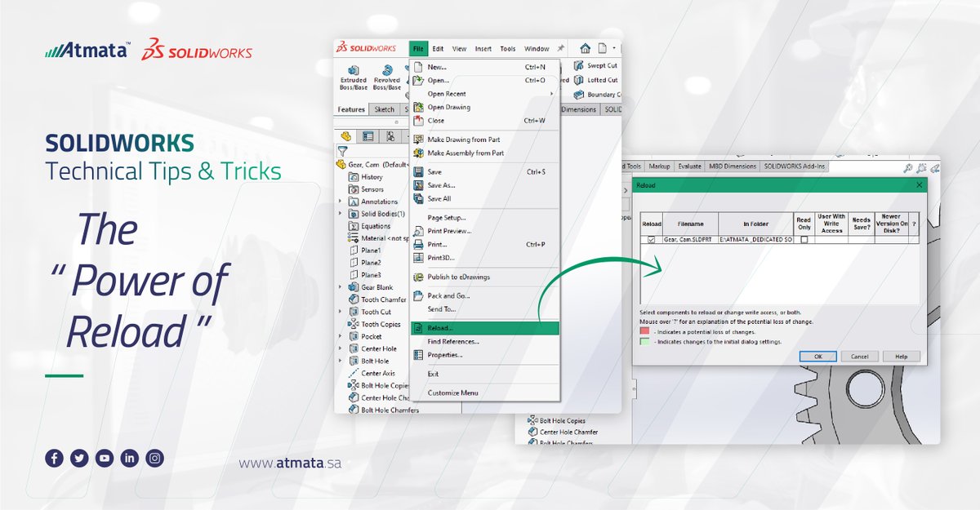Click the Home icon in SolidWorks toolbar
Viewport: 980px width, 510px height.
click(585, 49)
